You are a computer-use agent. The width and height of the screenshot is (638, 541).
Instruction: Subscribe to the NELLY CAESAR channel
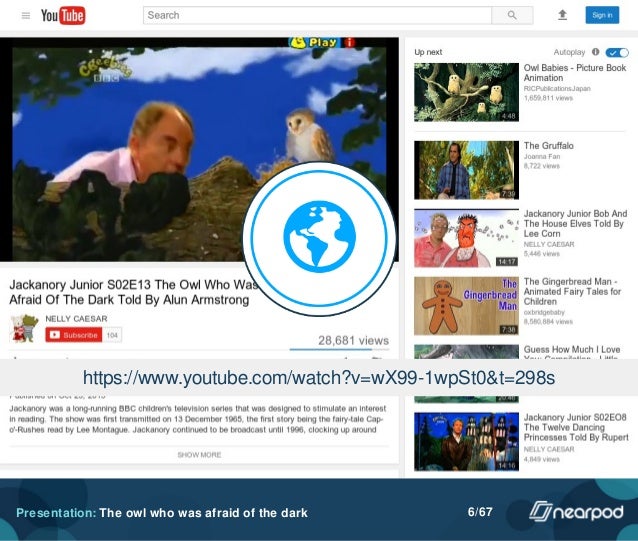coord(74,335)
